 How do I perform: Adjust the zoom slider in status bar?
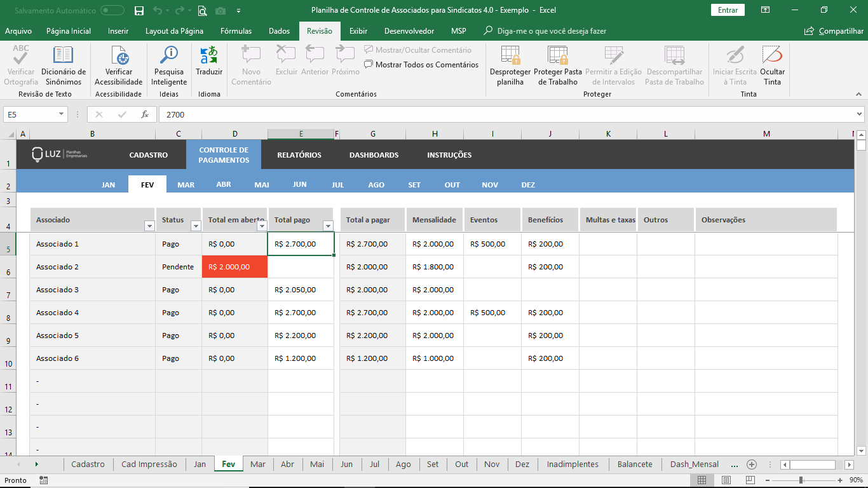coord(801,480)
